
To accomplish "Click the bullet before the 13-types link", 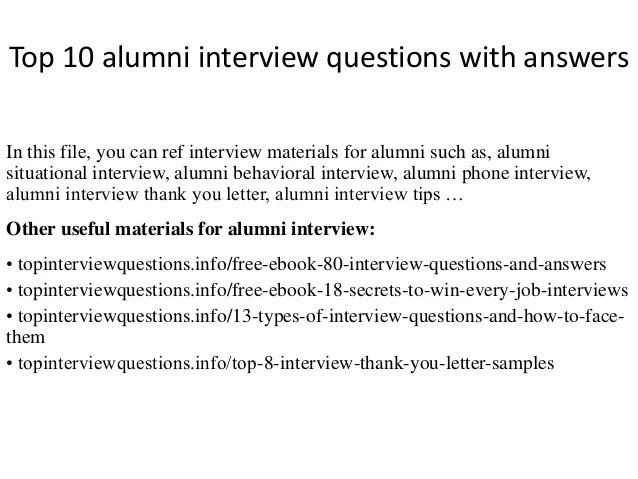I will (9, 316).
